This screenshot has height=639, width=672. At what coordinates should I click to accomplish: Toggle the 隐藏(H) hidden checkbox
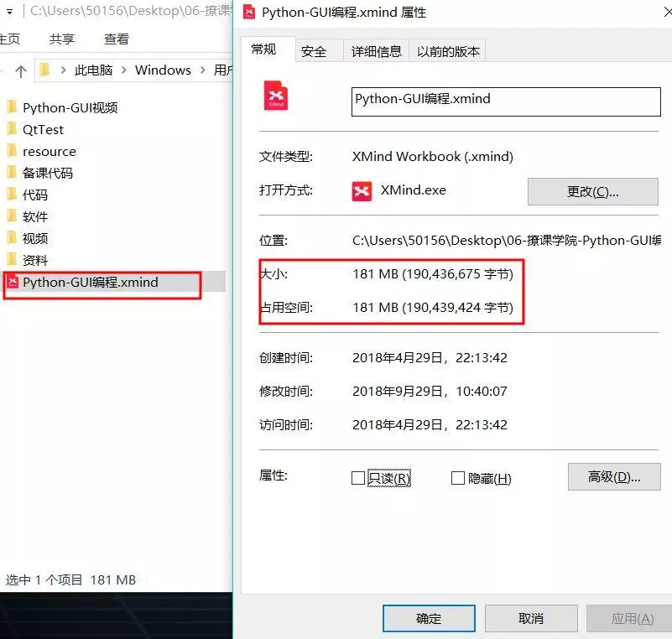tap(458, 478)
